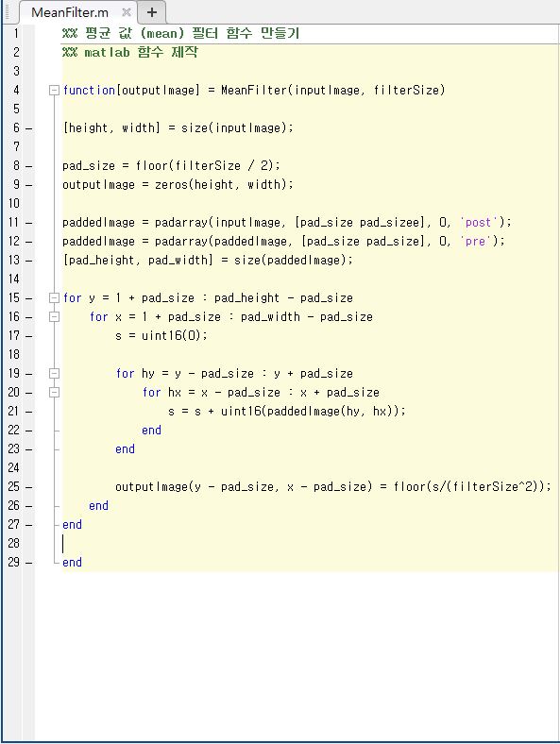560x744 pixels.
Task: Click 'zeros(height, width)' on line 9
Action: click(221, 184)
